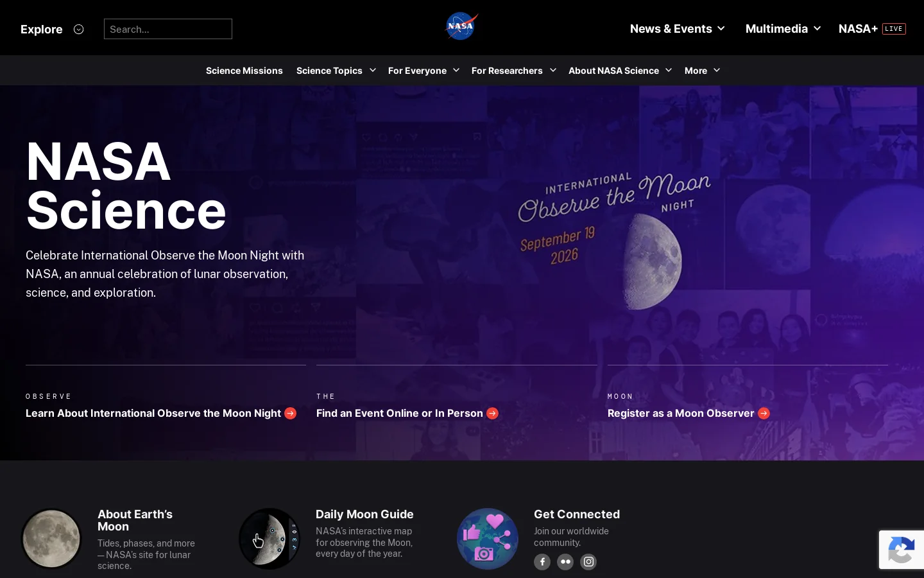The height and width of the screenshot is (578, 924).
Task: Open the Daily Moon Guide link
Action: [x=364, y=514]
